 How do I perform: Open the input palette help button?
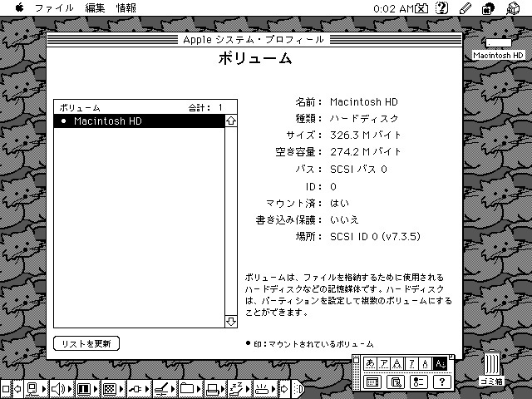(441, 382)
